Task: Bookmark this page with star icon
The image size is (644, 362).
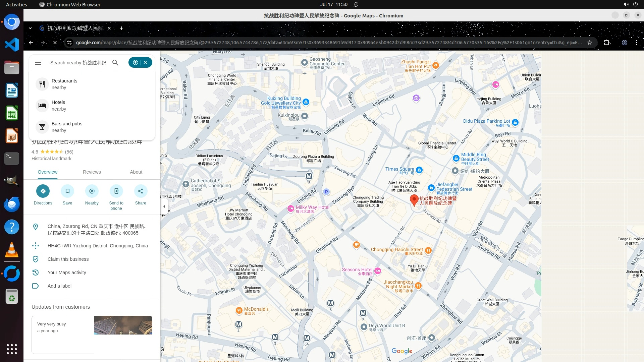Action: tap(590, 43)
